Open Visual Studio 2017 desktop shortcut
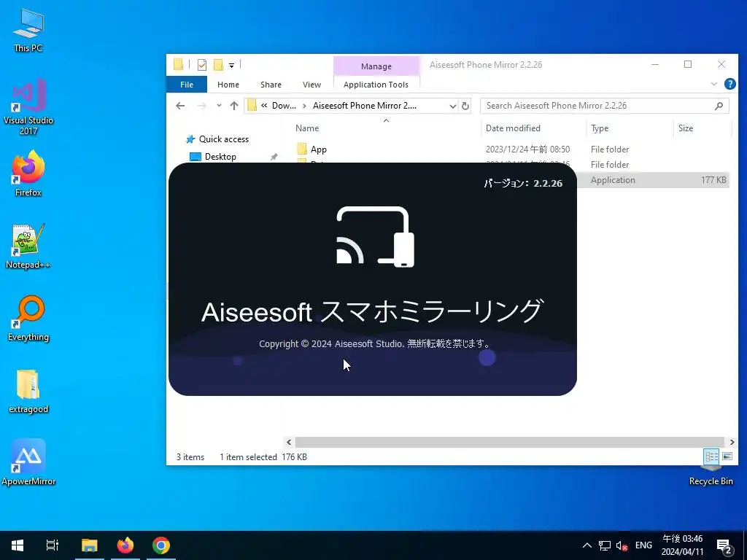The height and width of the screenshot is (560, 747). pyautogui.click(x=28, y=106)
